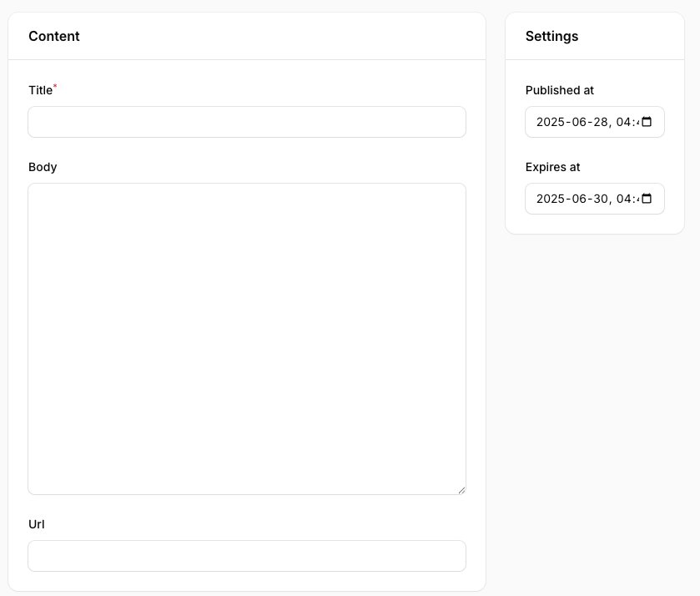Select the year in Published at
Image resolution: width=700 pixels, height=596 pixels.
coord(550,122)
